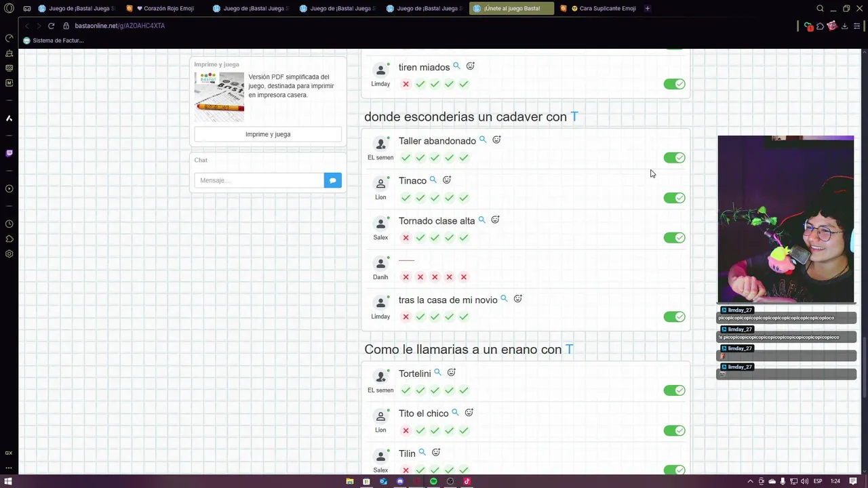Search 'tiren miados' with magnifier icon

tap(456, 66)
